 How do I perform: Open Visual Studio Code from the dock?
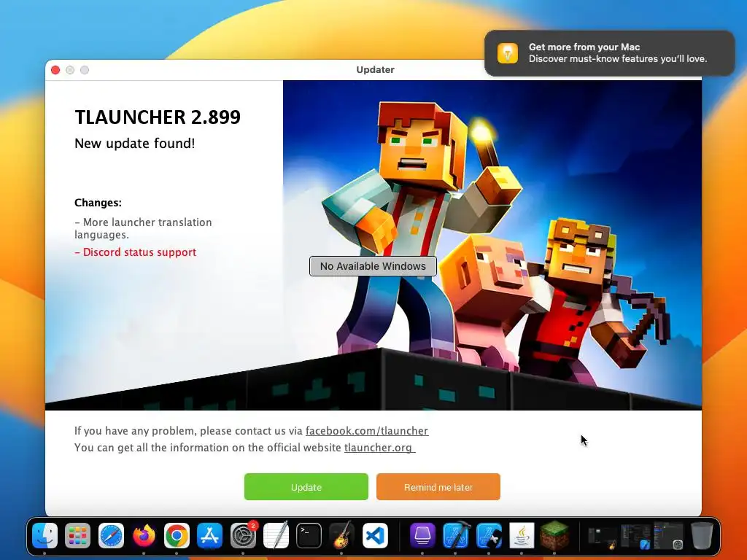[x=375, y=536]
